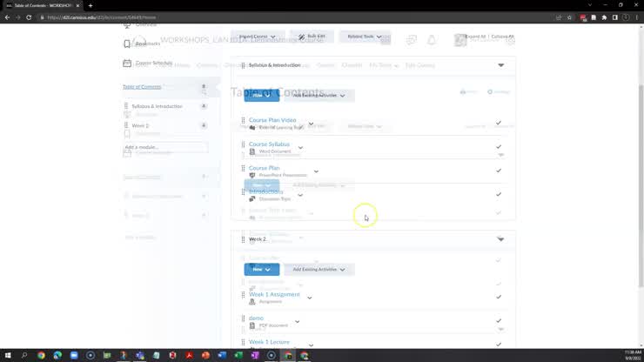The width and height of the screenshot is (644, 362).
Task: Toggle completion checkmark for Course Plan Video
Action: [499, 123]
